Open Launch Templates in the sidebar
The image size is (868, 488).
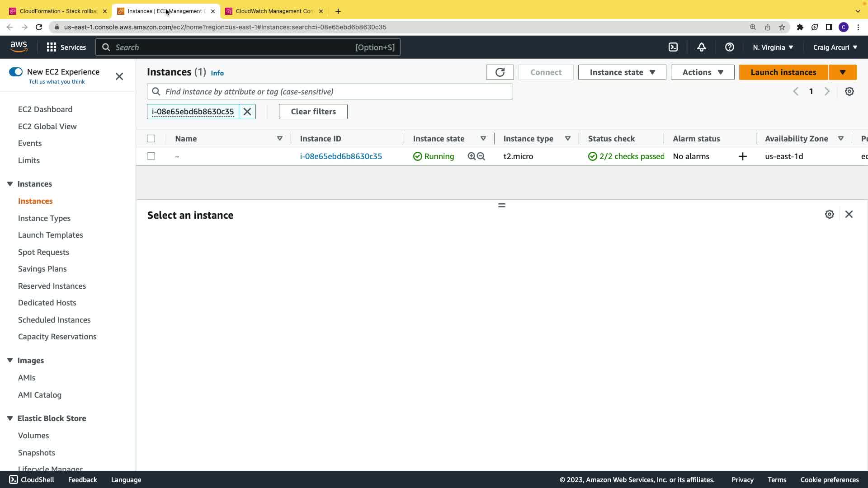click(x=51, y=235)
